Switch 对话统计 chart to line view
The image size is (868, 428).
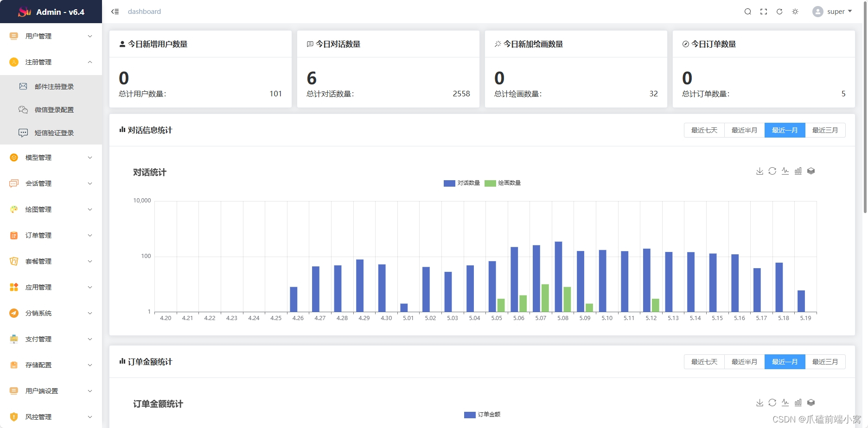pyautogui.click(x=785, y=171)
